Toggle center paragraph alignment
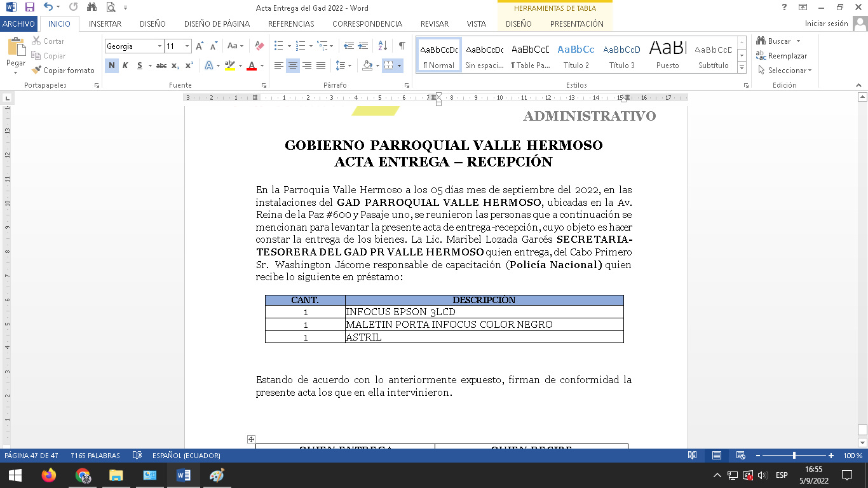 293,65
